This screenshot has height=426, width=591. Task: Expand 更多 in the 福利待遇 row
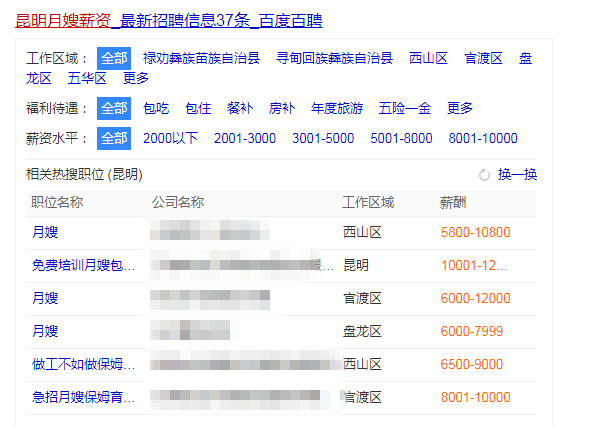(460, 109)
